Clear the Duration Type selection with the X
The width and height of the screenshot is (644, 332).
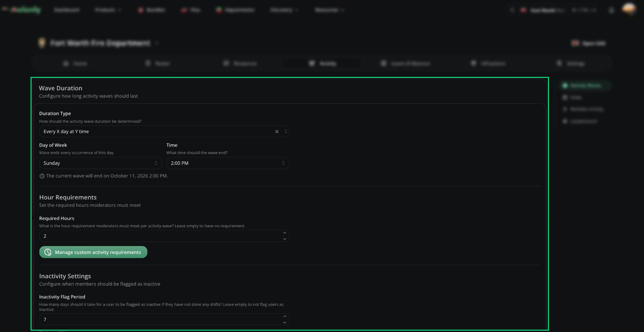coord(277,132)
